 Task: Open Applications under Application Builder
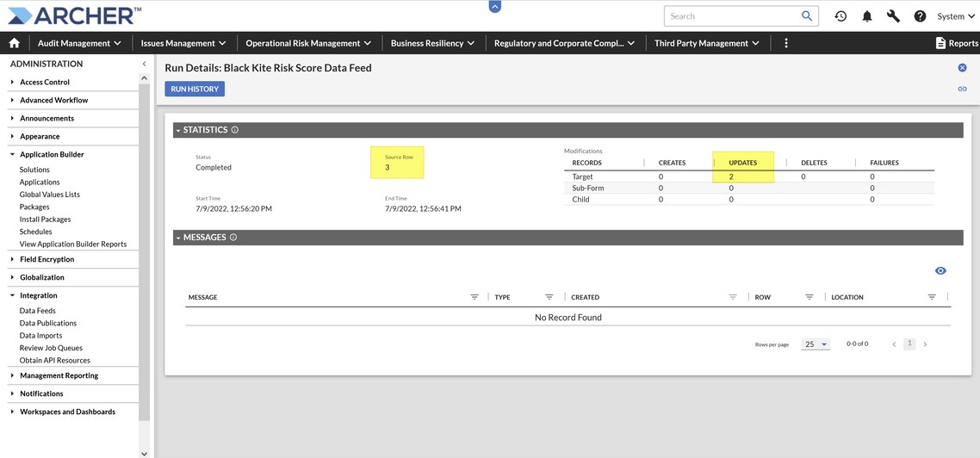point(40,182)
